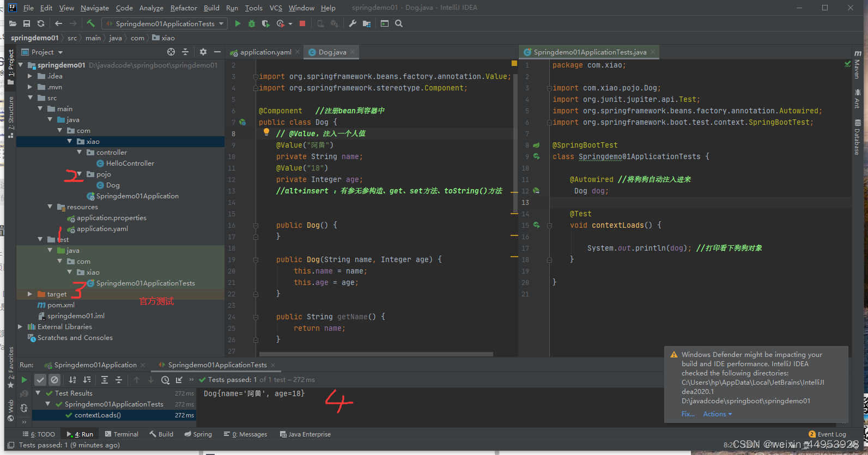The image size is (868, 455).
Task: Sort test results alphabetically
Action: (72, 380)
